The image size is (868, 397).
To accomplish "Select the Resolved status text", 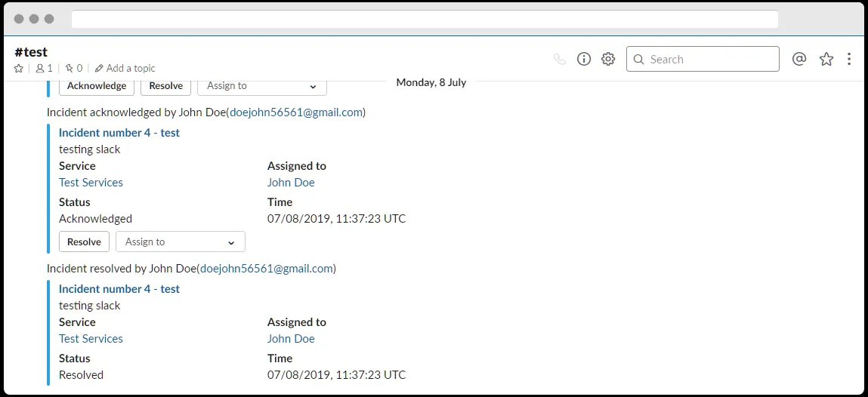I will [82, 375].
